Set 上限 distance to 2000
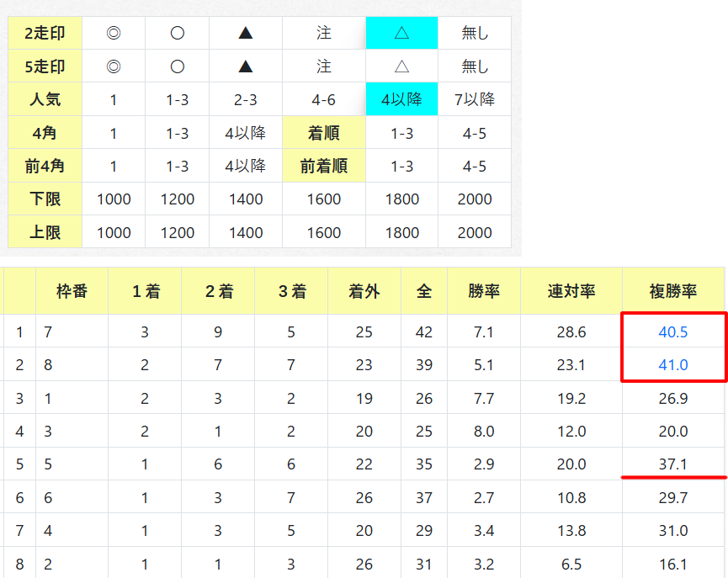This screenshot has width=728, height=578. 475,232
